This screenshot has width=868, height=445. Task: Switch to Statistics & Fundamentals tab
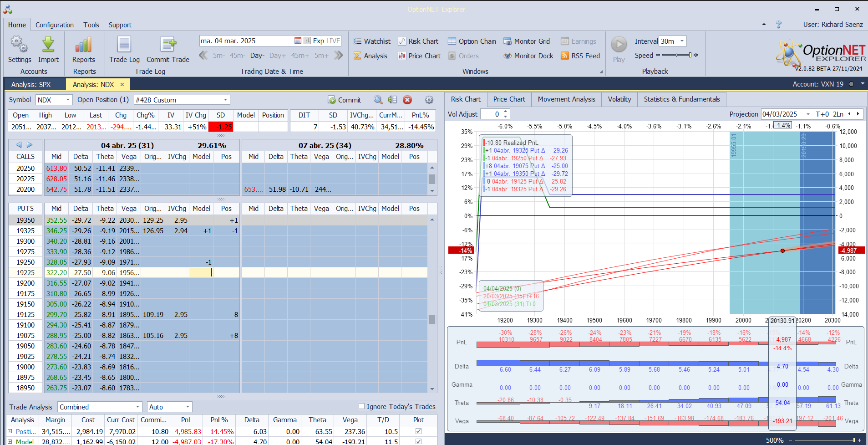tap(682, 99)
